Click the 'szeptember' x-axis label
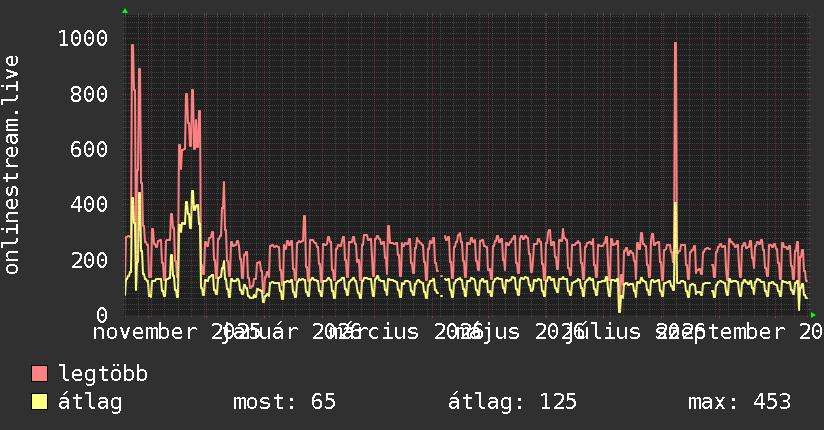Image resolution: width=824 pixels, height=430 pixels. (x=722, y=332)
